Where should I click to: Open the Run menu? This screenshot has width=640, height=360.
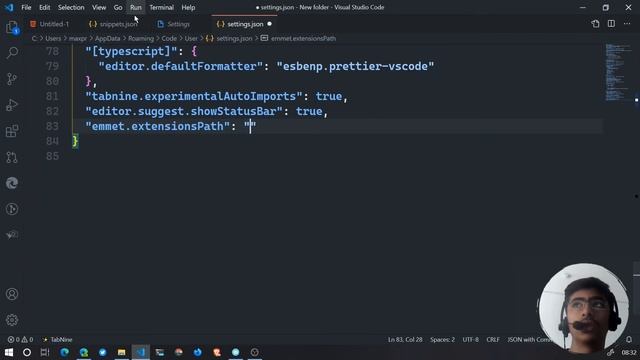pos(136,7)
